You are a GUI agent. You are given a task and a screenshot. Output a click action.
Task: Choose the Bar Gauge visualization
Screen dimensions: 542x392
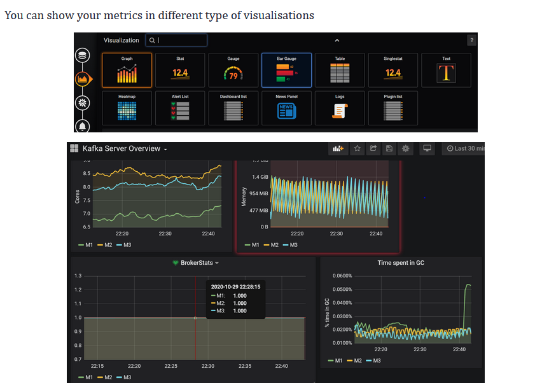click(286, 70)
